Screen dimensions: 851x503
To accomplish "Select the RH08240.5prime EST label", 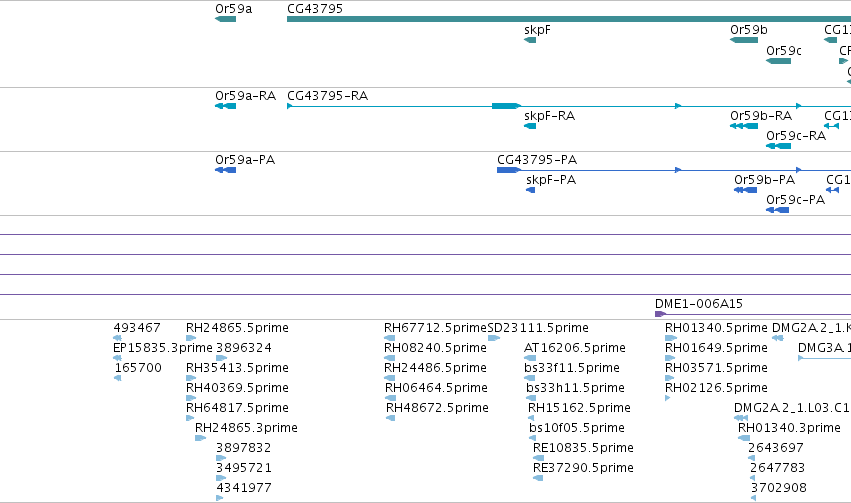I will [x=435, y=348].
